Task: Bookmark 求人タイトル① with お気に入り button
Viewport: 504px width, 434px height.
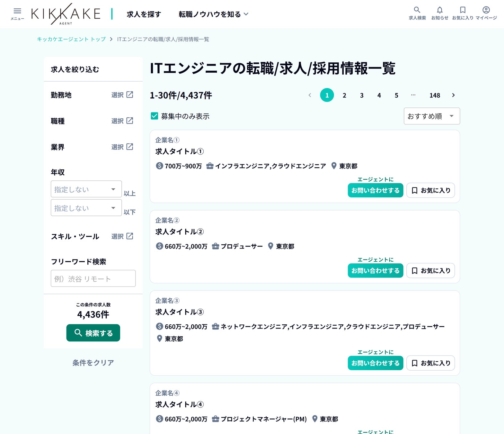Action: pos(430,190)
